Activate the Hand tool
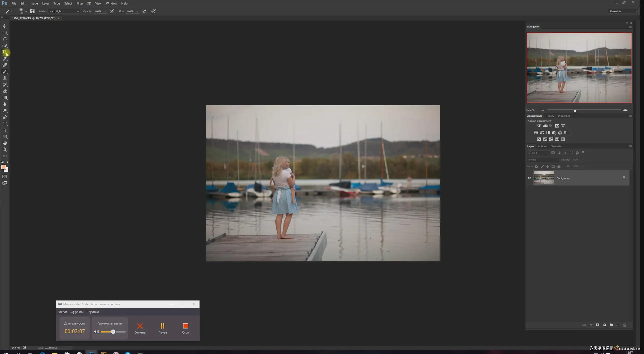The width and height of the screenshot is (644, 354). [x=5, y=143]
